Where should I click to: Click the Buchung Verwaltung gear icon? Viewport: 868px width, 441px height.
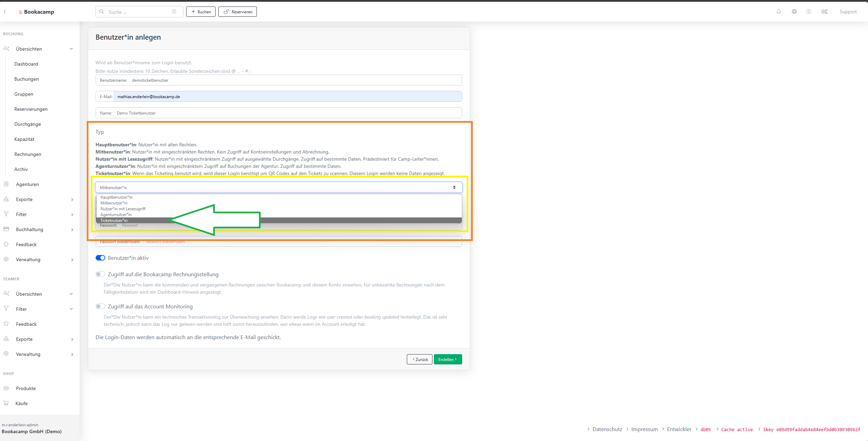[6, 259]
